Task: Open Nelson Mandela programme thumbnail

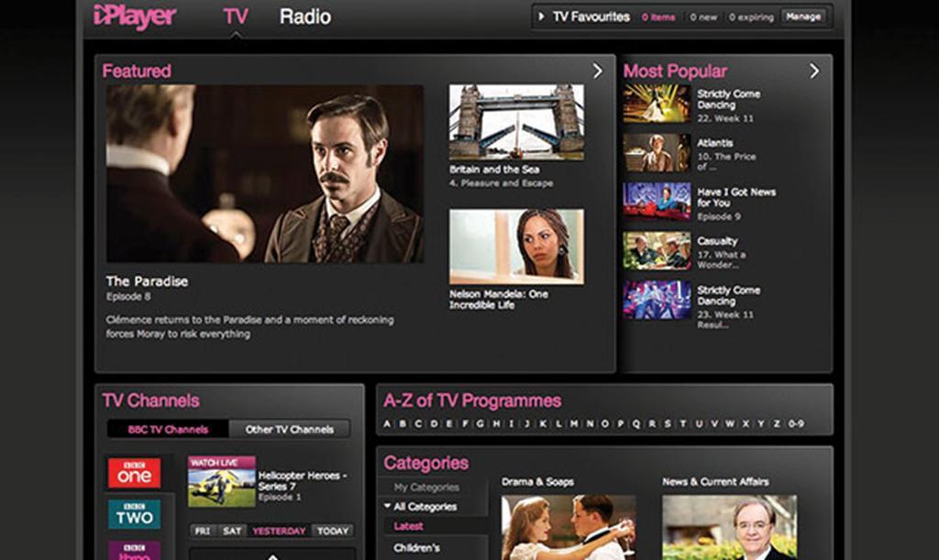Action: tap(517, 247)
